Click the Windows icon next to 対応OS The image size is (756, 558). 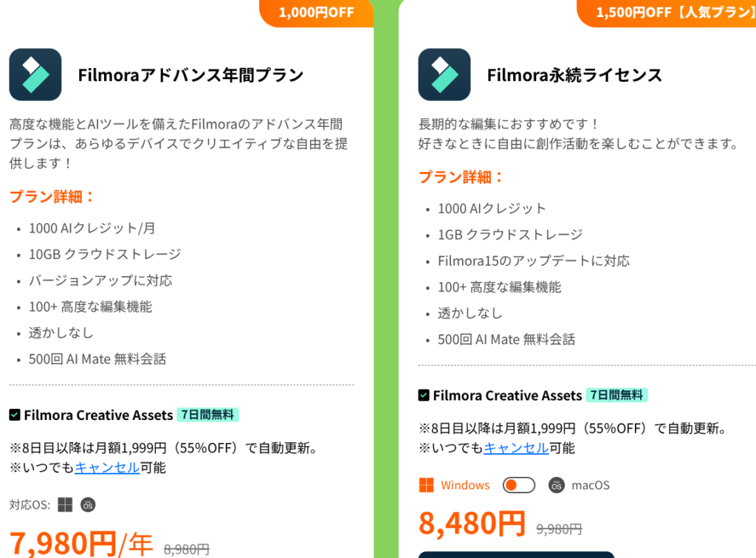[x=65, y=505]
